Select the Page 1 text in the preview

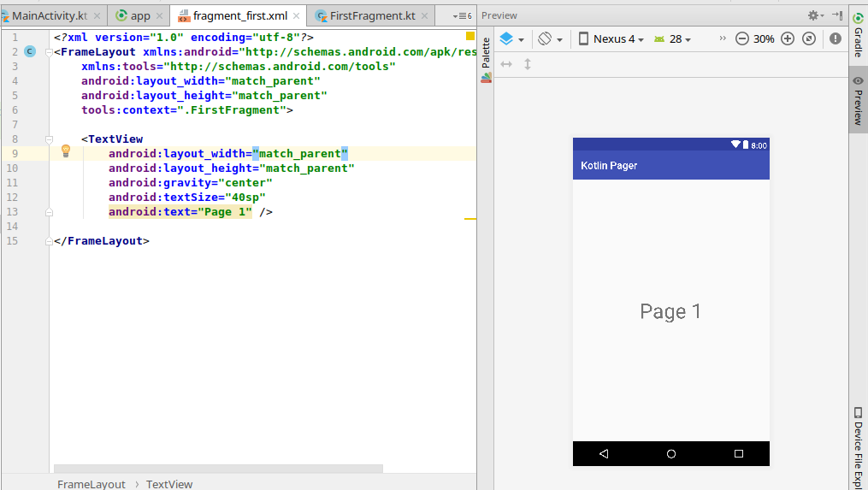670,312
